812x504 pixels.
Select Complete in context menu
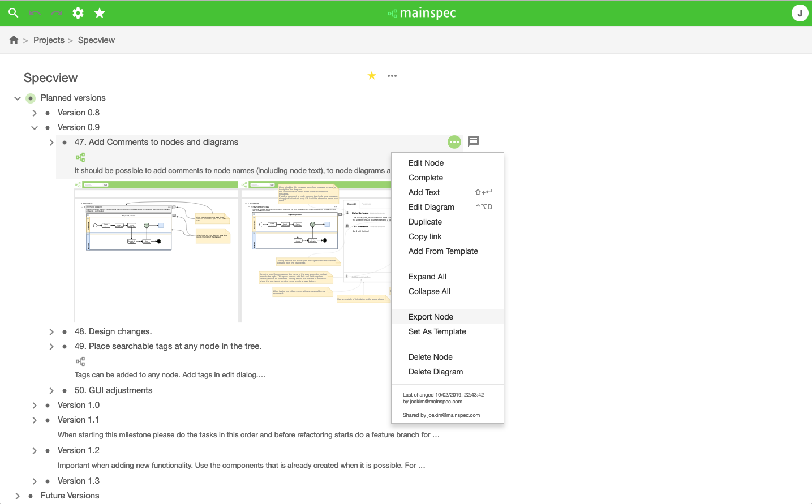coord(448,178)
